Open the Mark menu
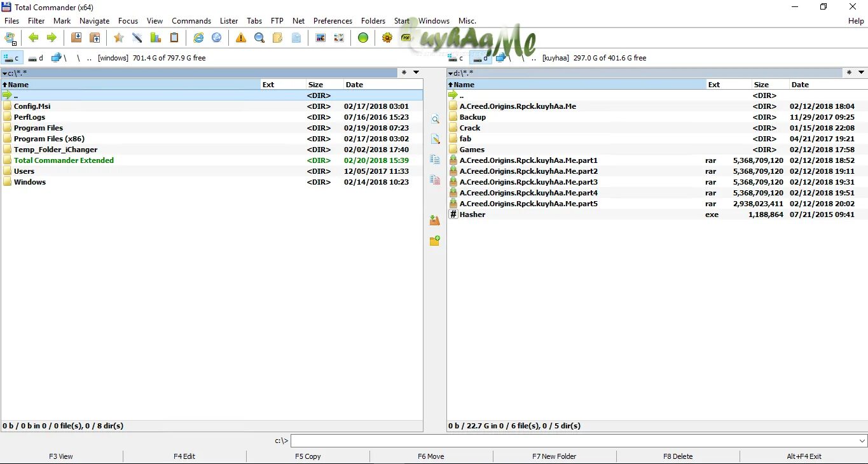Image resolution: width=868 pixels, height=464 pixels. (x=62, y=21)
